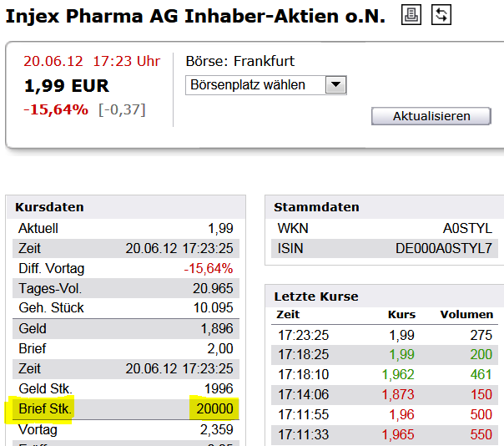
Task: Click the Letzte Kurse section header
Action: [316, 296]
